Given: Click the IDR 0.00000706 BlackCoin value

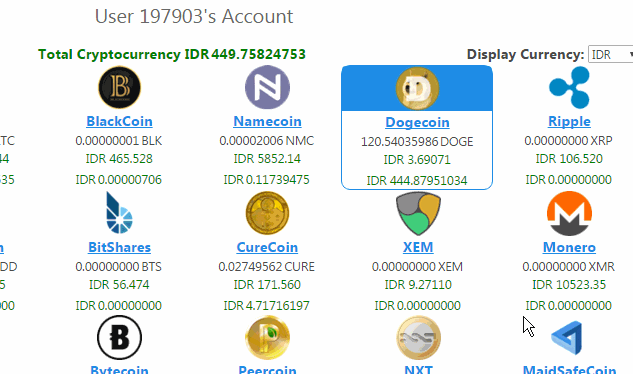Looking at the screenshot, I should [119, 180].
